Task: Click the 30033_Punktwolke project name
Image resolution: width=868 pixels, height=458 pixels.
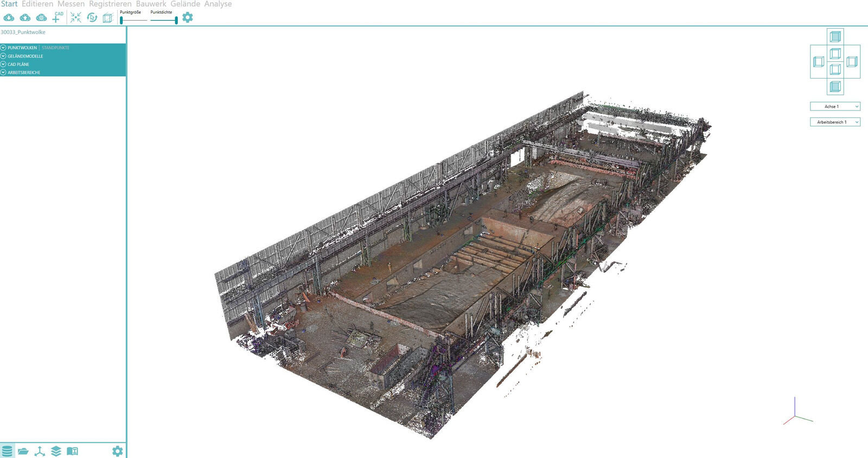Action: coord(23,32)
